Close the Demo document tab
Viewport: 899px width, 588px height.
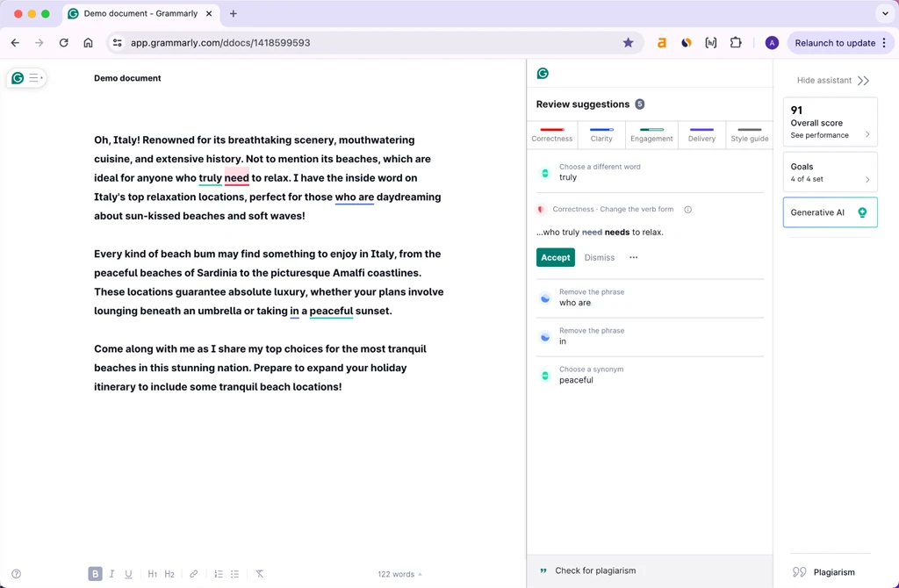[x=209, y=14]
